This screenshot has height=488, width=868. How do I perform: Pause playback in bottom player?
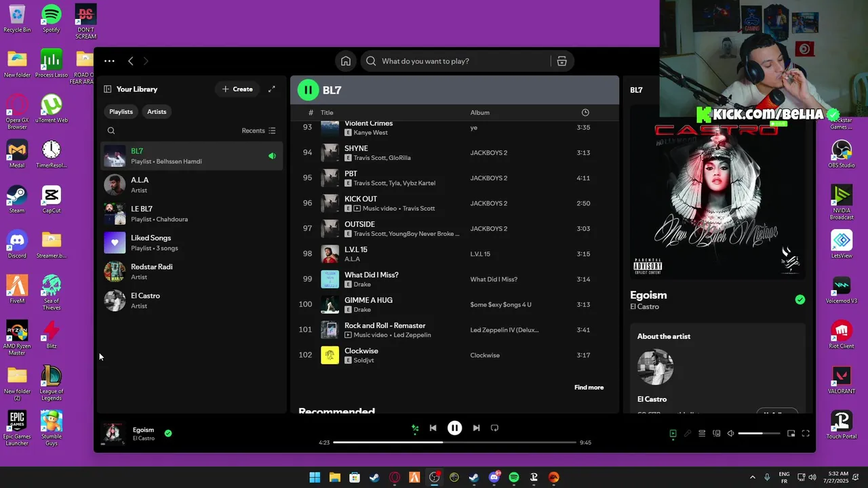click(454, 428)
